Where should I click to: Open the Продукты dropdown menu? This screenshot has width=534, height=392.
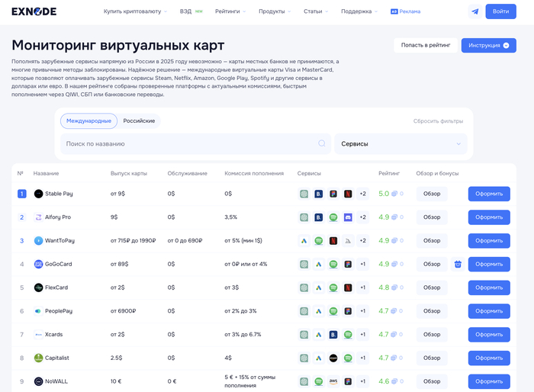(275, 11)
